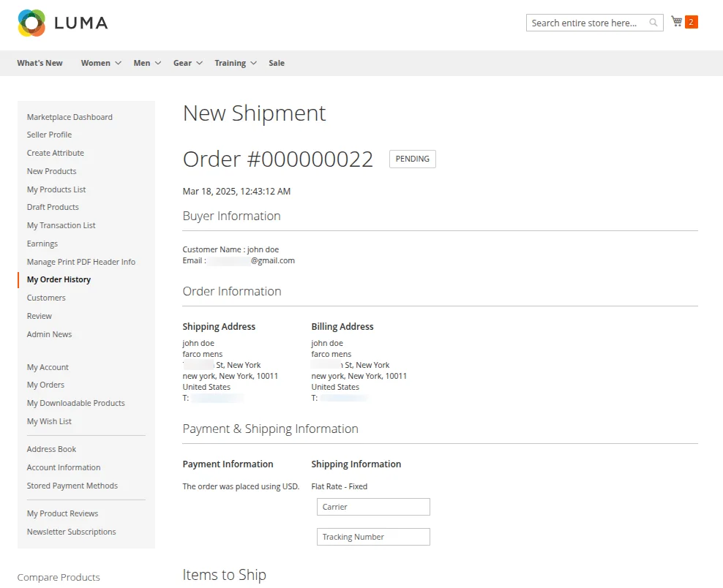Image resolution: width=723 pixels, height=588 pixels.
Task: Open the mini cart icon
Action: 677,22
